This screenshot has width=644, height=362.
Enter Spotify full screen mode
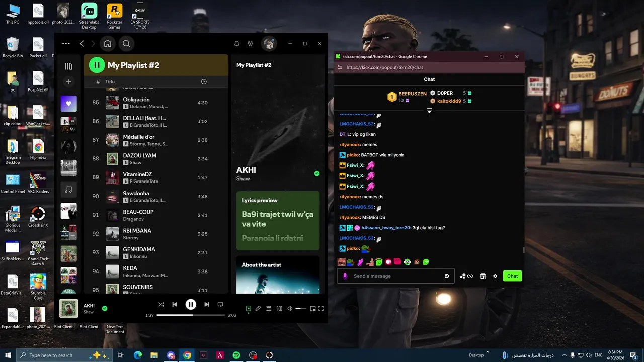point(321,308)
